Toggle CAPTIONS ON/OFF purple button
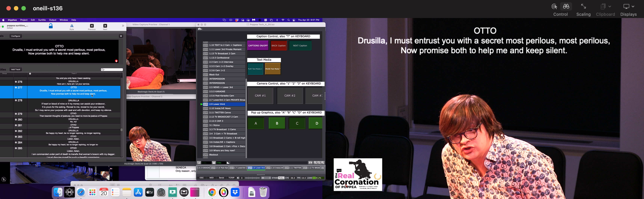 click(258, 46)
